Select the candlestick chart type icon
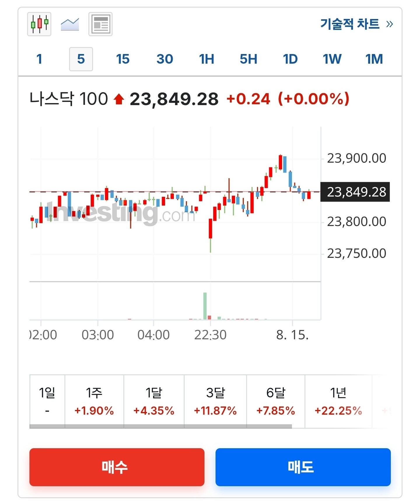 39,24
